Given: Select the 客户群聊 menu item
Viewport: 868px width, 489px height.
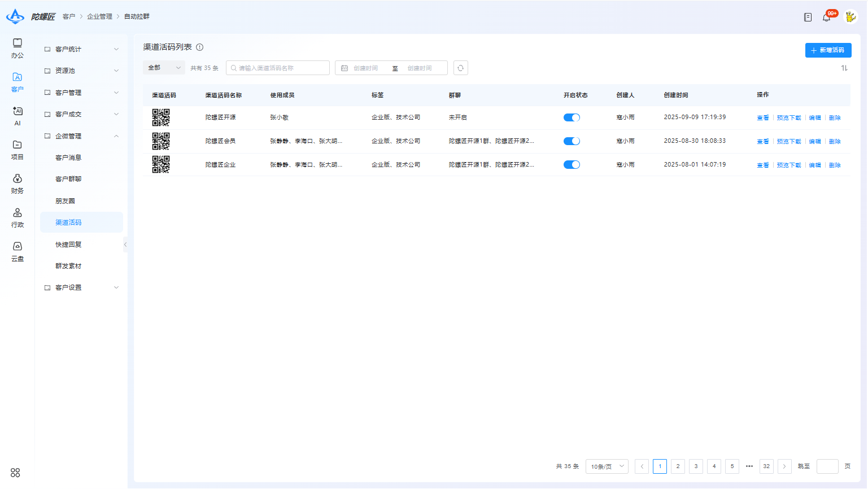Looking at the screenshot, I should (81, 179).
